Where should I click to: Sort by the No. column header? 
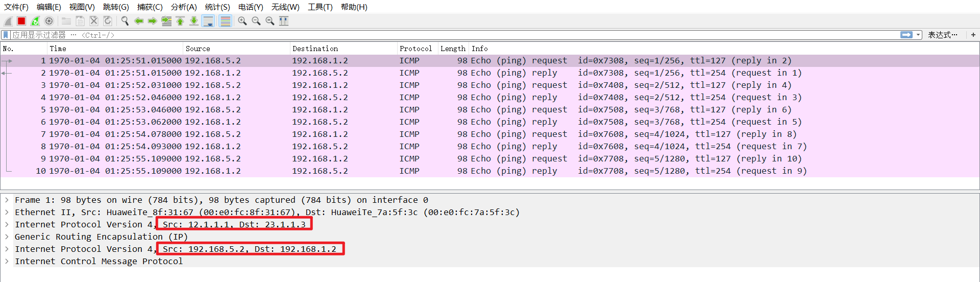coord(24,49)
